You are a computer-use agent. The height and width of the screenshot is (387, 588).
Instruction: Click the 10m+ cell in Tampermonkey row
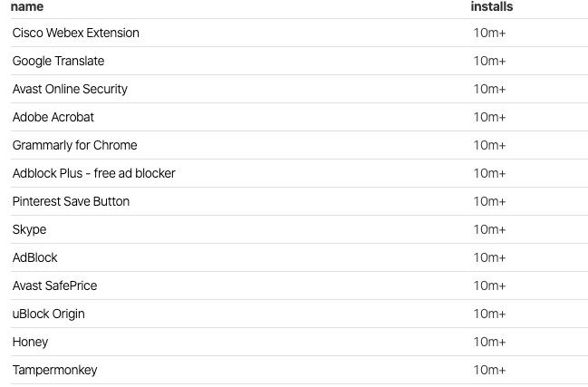click(489, 370)
